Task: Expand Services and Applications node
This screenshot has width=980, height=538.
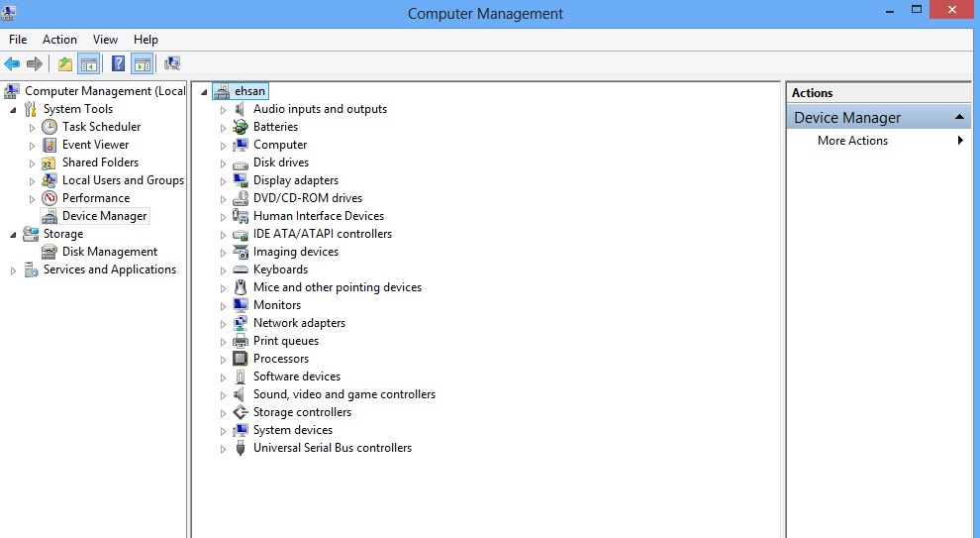Action: click(x=13, y=270)
